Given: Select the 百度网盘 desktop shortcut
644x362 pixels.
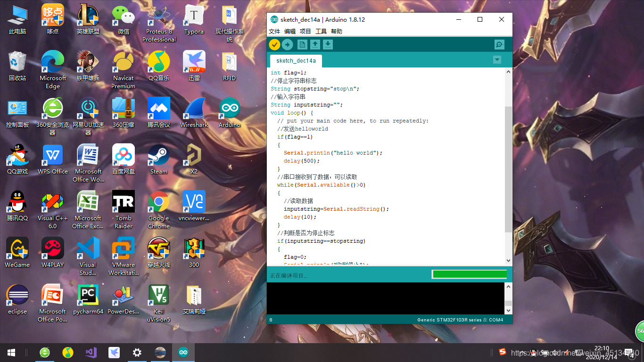Looking at the screenshot, I should point(124,160).
